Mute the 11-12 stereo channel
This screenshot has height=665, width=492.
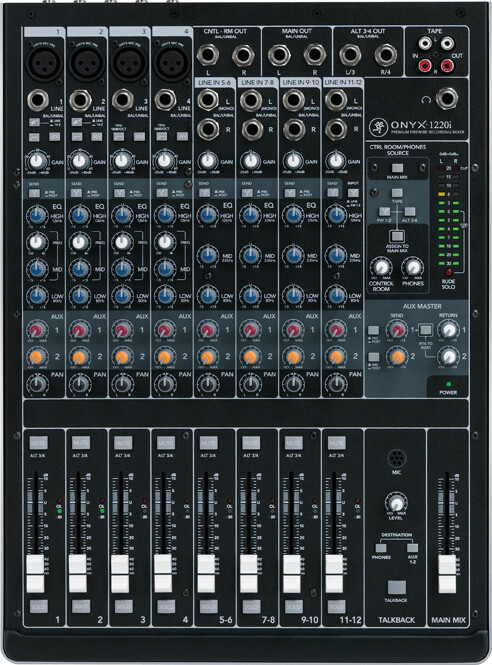point(336,443)
